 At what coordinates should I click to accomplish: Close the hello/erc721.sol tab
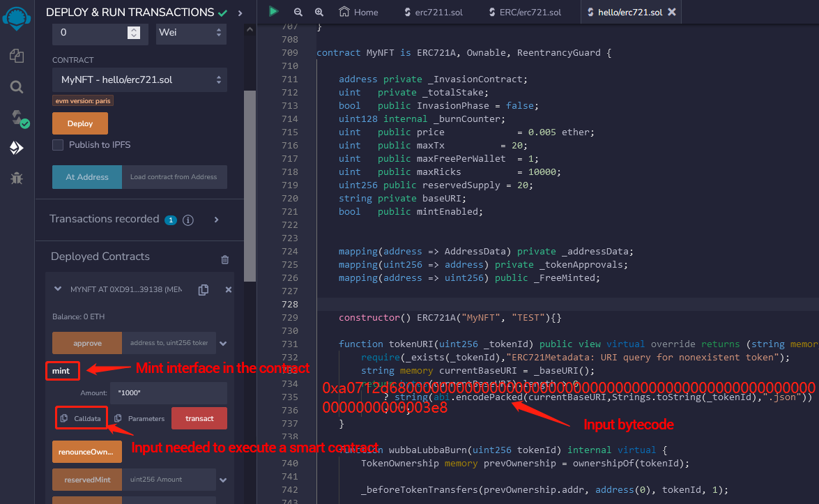(x=672, y=11)
